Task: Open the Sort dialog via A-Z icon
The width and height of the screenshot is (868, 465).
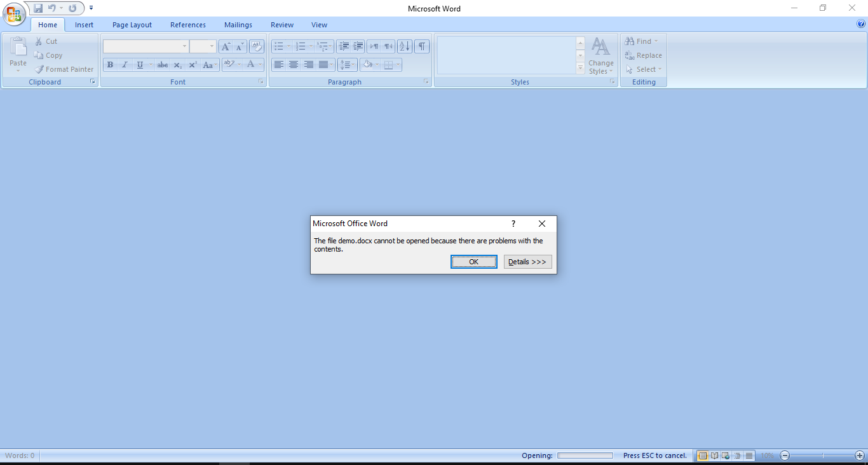Action: [404, 46]
